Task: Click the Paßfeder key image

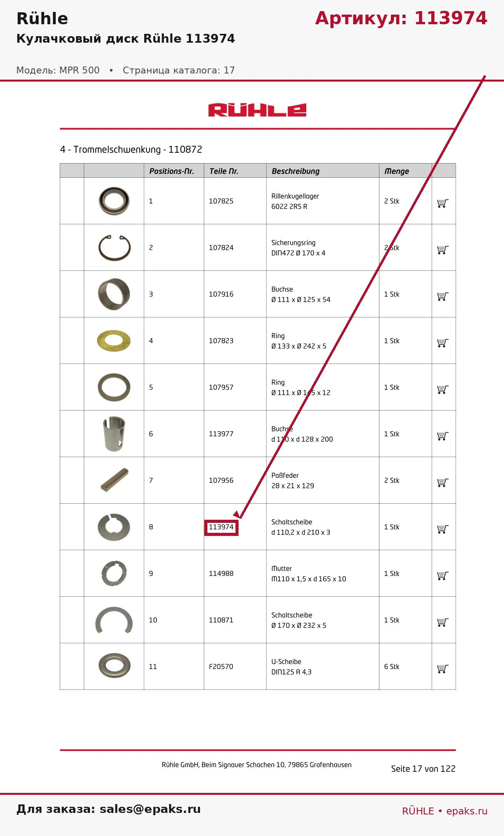Action: tap(114, 480)
